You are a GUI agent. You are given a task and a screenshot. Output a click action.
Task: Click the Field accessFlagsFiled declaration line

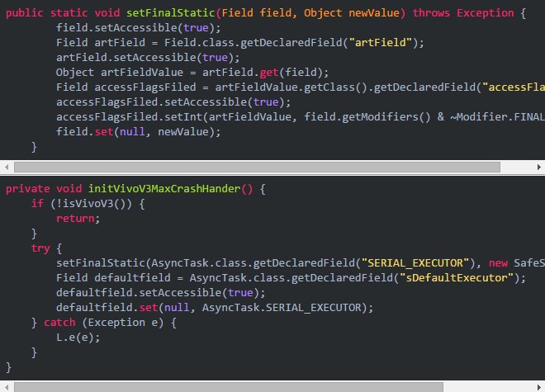(x=301, y=87)
